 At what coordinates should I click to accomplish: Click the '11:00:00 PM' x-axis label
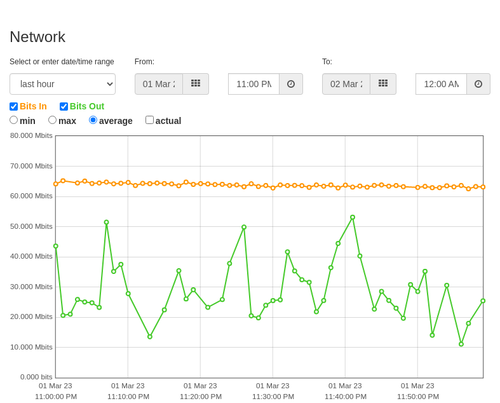[56, 397]
